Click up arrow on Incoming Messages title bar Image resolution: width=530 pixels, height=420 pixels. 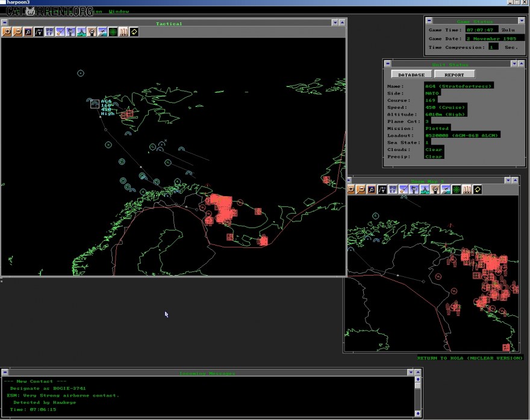pos(418,372)
